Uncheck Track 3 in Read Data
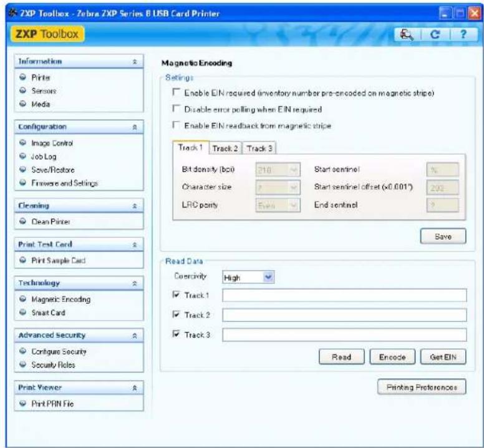The width and height of the screenshot is (484, 448). (176, 334)
